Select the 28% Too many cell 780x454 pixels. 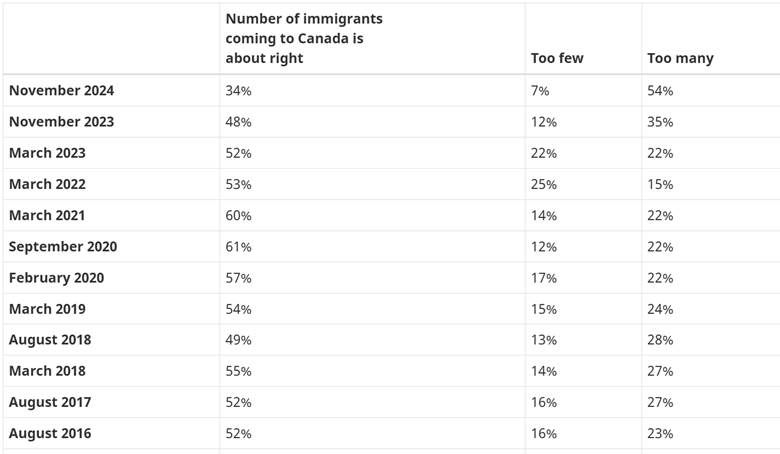point(660,339)
